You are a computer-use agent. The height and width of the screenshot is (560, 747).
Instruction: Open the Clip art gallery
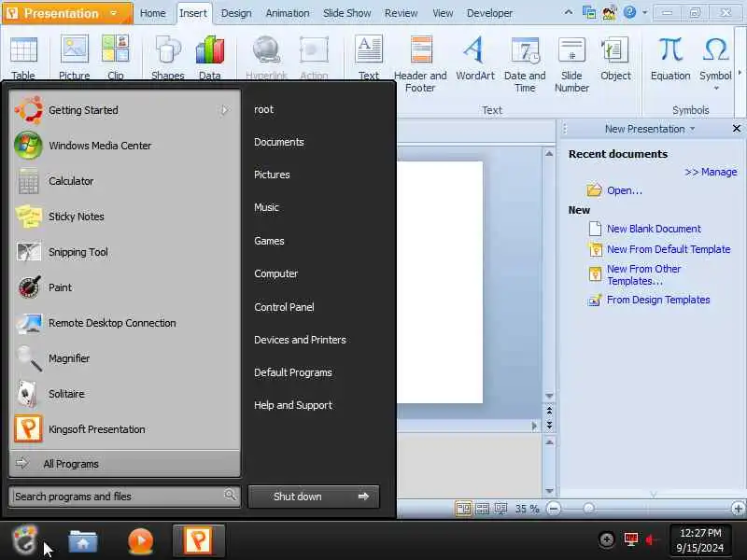pyautogui.click(x=115, y=57)
